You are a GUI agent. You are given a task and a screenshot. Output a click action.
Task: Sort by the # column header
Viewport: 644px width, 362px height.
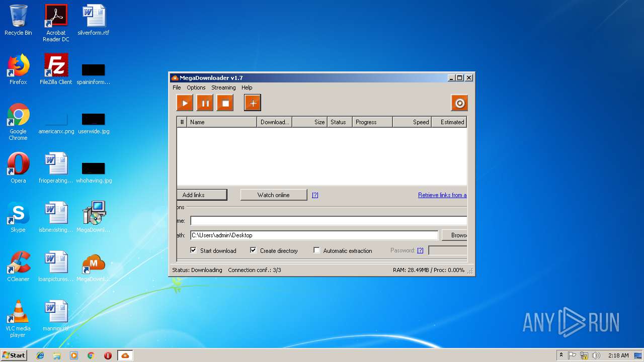pyautogui.click(x=182, y=122)
